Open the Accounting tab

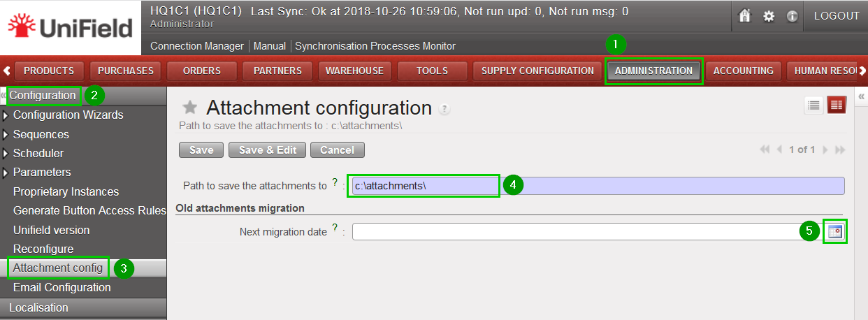743,71
